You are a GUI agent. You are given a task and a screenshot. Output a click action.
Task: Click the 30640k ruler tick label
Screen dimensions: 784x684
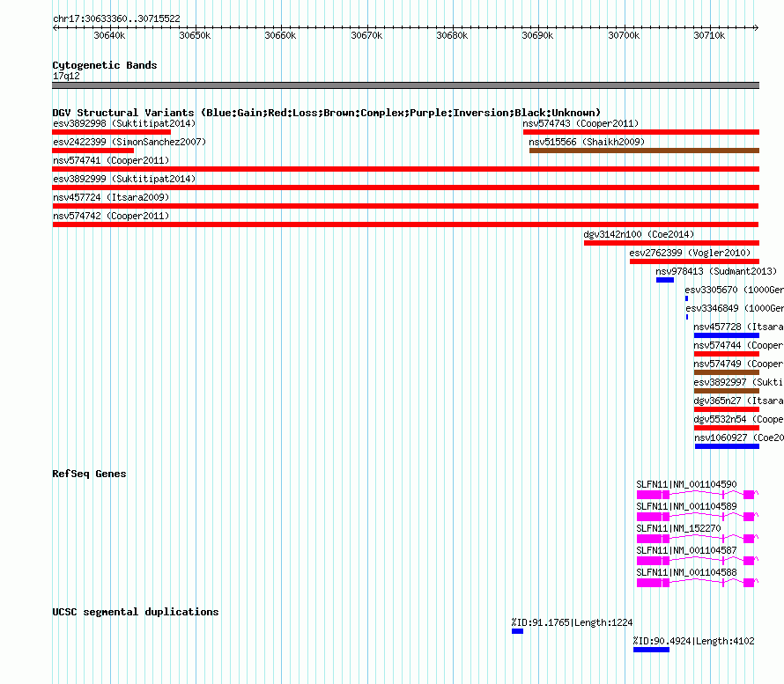pos(109,35)
